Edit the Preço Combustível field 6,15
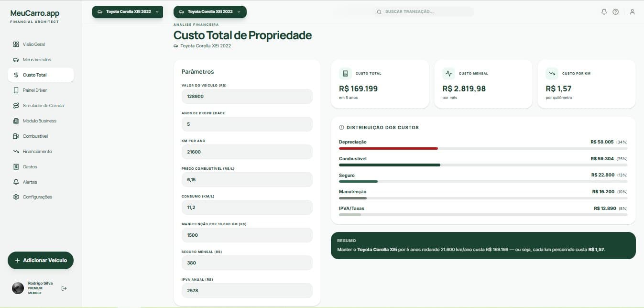644x308 pixels. (x=247, y=179)
